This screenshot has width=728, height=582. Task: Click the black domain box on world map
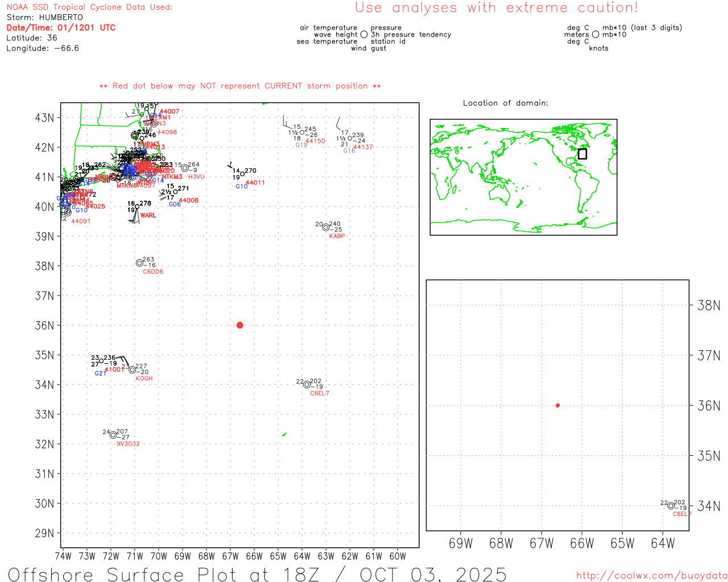click(x=582, y=153)
